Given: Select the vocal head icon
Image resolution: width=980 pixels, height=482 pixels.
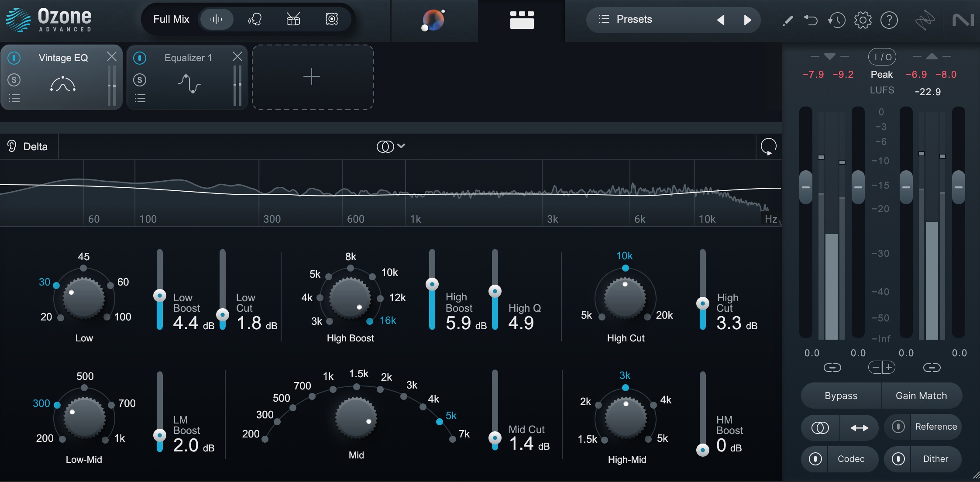Looking at the screenshot, I should click(254, 19).
